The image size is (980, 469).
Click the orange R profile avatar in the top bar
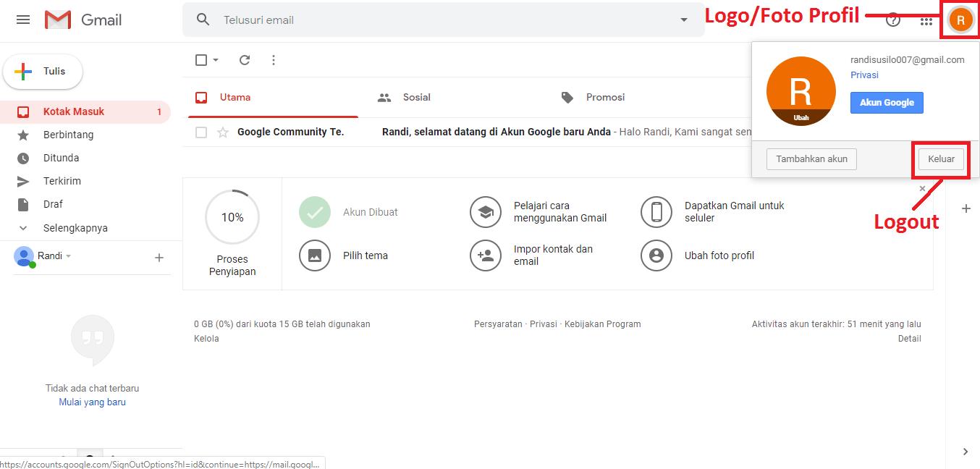(960, 20)
